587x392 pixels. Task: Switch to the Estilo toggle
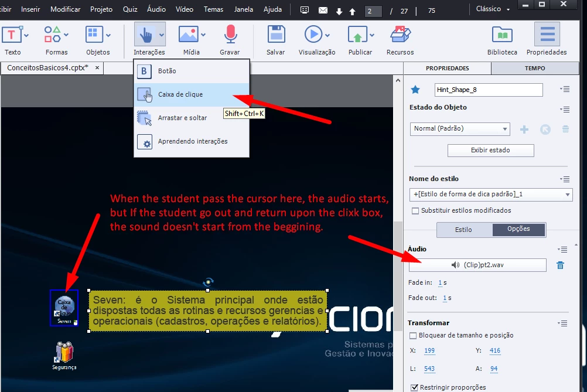tap(464, 230)
